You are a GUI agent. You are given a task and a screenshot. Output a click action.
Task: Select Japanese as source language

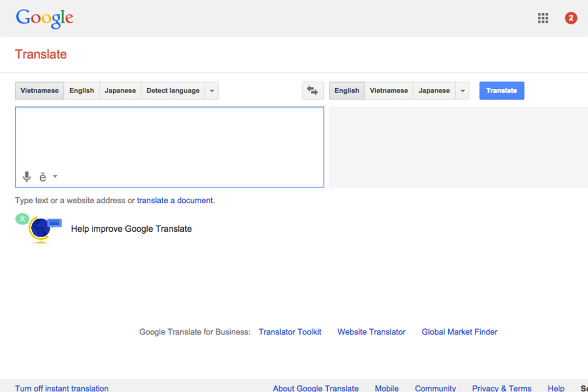(x=120, y=91)
